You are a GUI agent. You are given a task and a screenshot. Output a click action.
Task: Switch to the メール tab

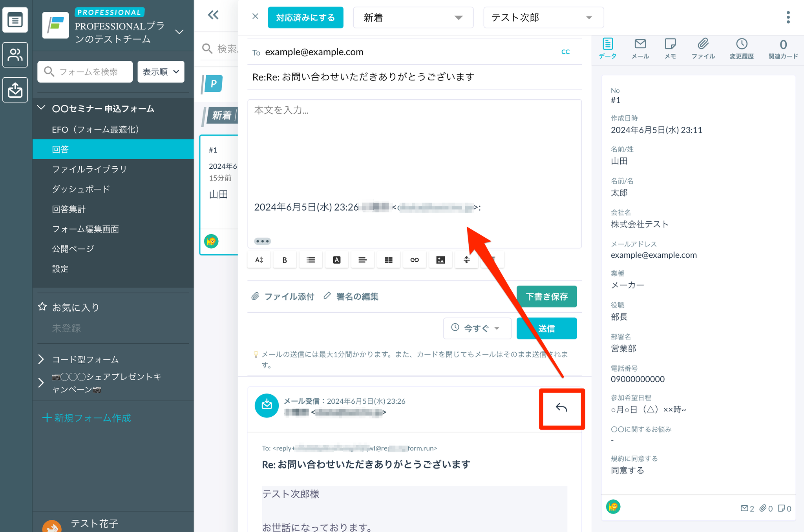(x=640, y=49)
